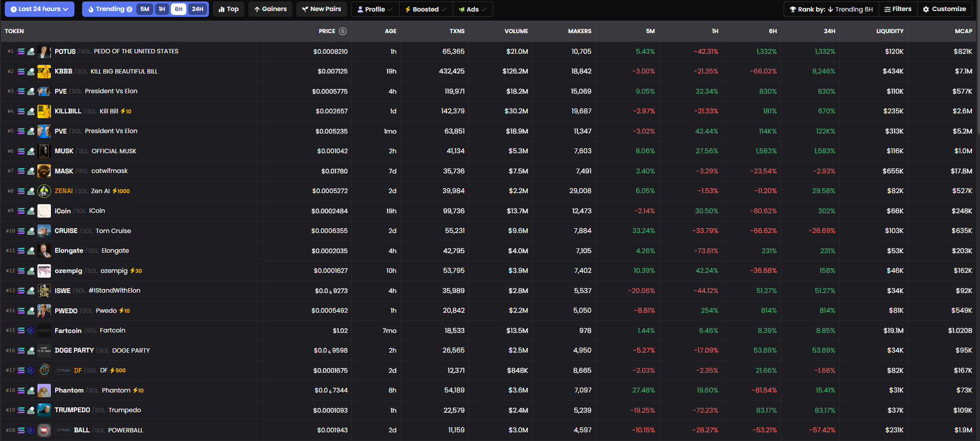The height and width of the screenshot is (441, 980).
Task: Click the $126.2M volume value
Action: click(515, 72)
